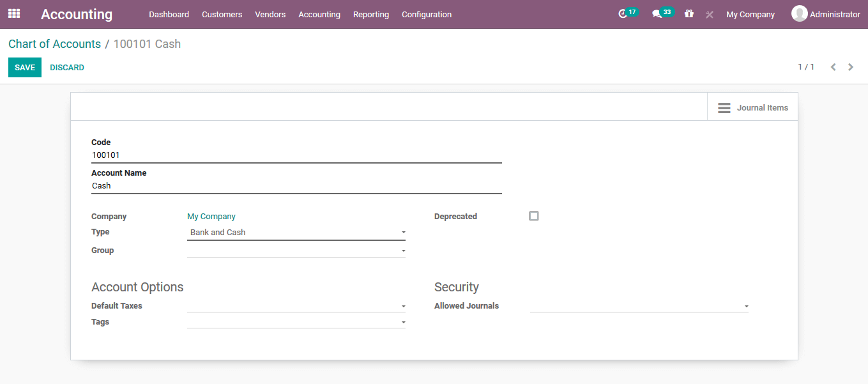Image resolution: width=868 pixels, height=384 pixels.
Task: Click the gift rewards icon
Action: pos(689,13)
